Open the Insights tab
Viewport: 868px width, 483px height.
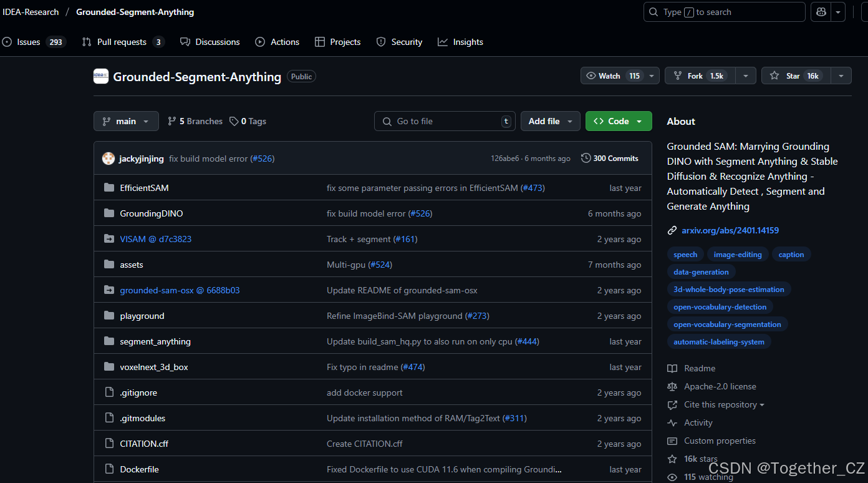pyautogui.click(x=461, y=42)
